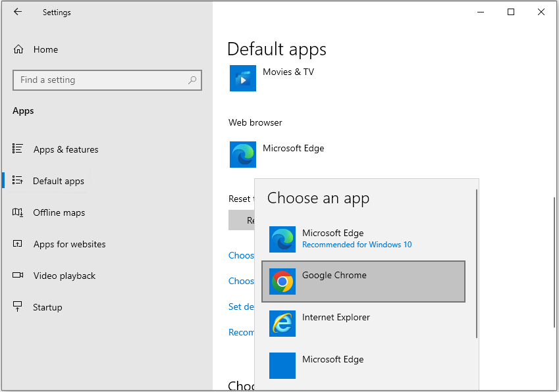The image size is (559, 392).
Task: Click the Google Chrome logo icon
Action: tap(282, 282)
